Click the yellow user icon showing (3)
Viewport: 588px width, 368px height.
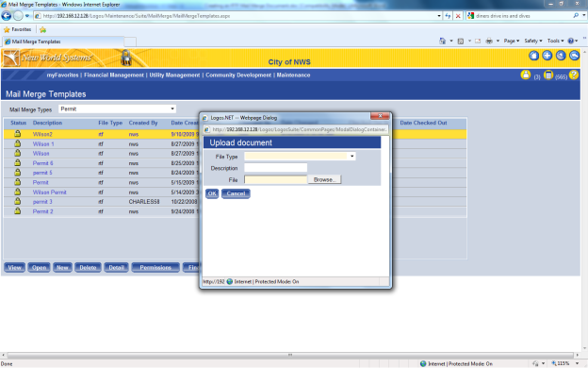526,75
